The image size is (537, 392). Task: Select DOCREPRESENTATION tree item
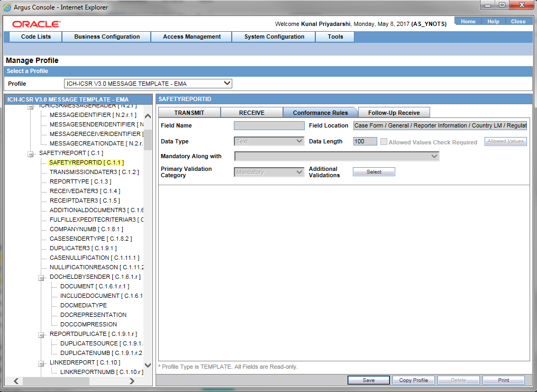(x=94, y=315)
